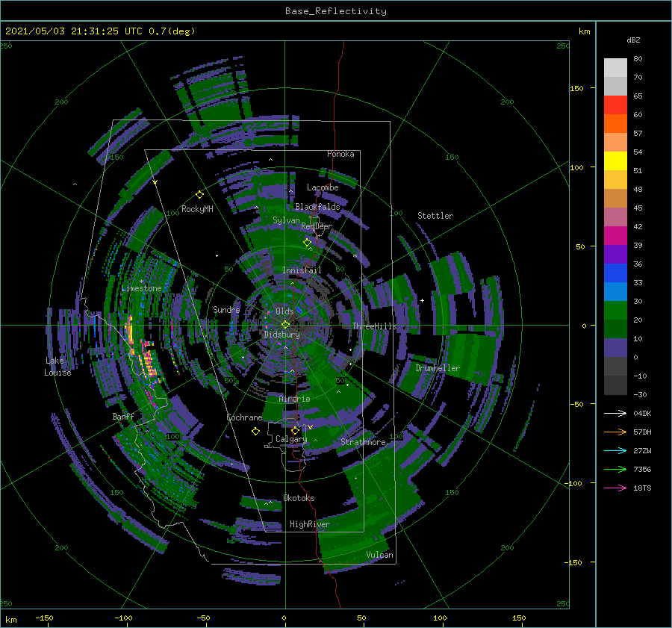The width and height of the screenshot is (672, 628).
Task: Pick the red swatch between 65 and 60
Action: (615, 105)
